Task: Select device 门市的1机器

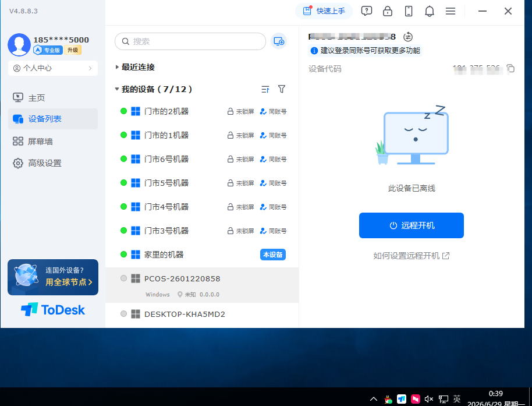Action: click(x=202, y=135)
